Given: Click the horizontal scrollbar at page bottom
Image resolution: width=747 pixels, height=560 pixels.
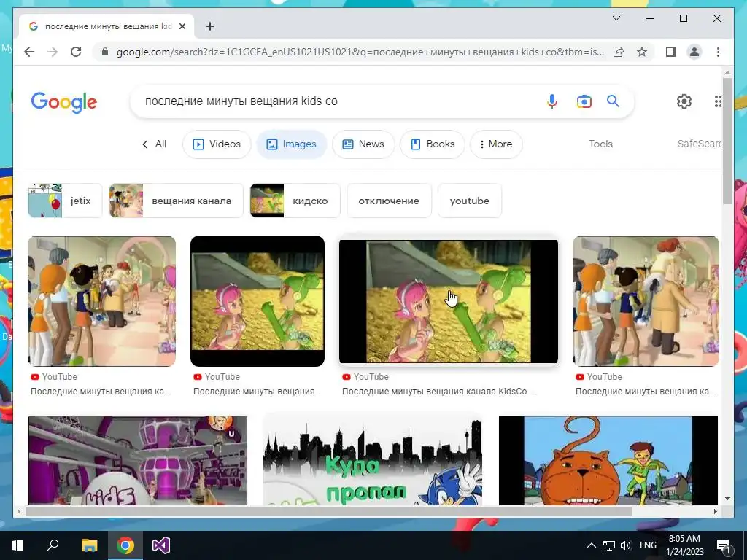Looking at the screenshot, I should pyautogui.click(x=329, y=511).
